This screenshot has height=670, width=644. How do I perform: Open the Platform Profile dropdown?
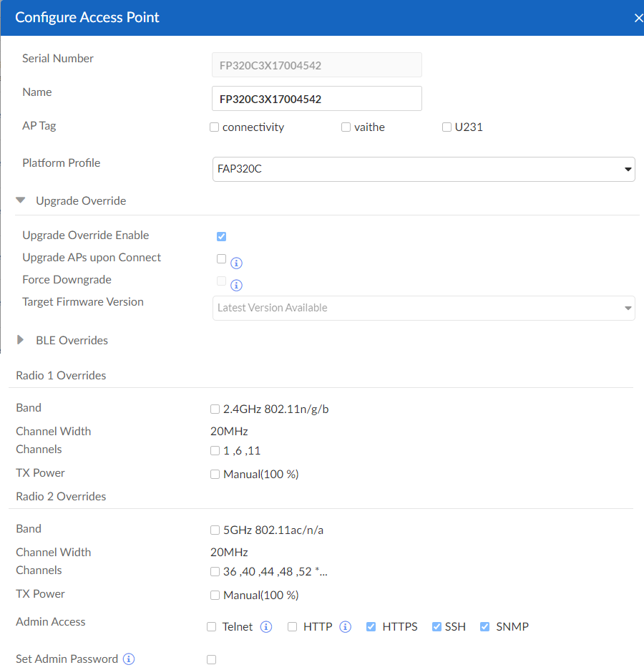(x=628, y=169)
